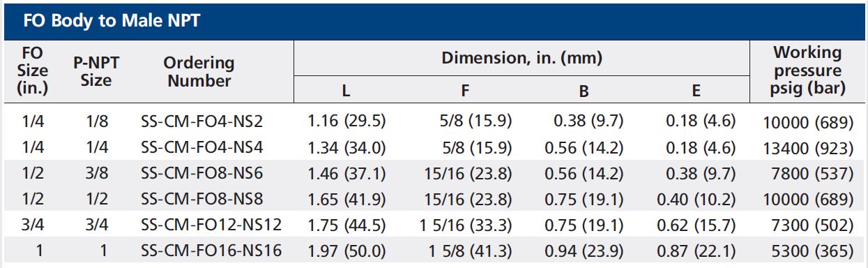Click the 'Working pressure psig (bar)' header

[808, 70]
